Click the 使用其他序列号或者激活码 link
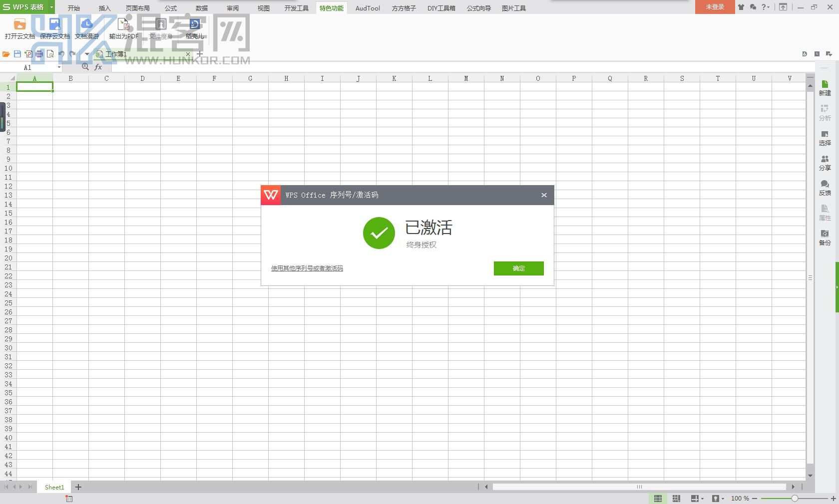The width and height of the screenshot is (839, 504). [307, 268]
